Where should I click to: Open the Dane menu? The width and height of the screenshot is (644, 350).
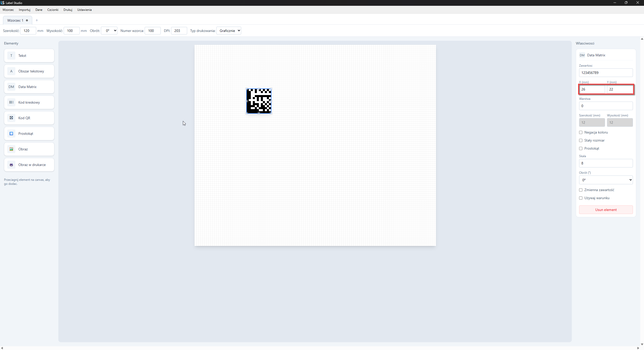[39, 10]
